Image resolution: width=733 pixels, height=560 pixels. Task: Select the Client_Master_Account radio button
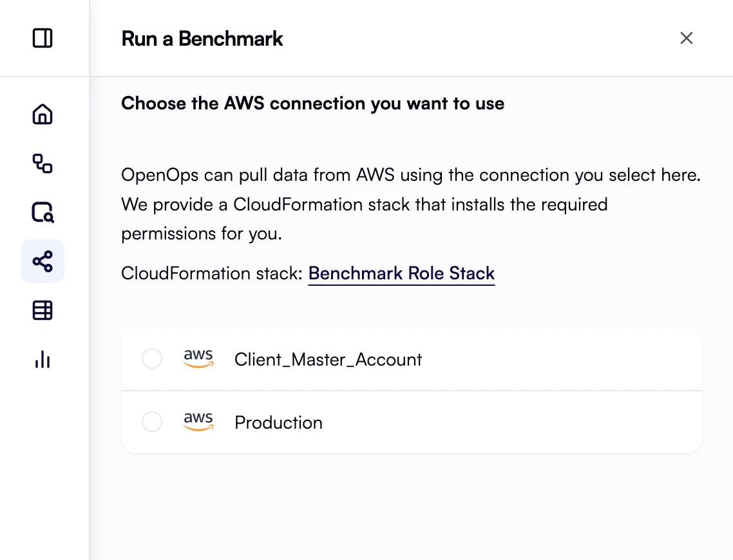(152, 359)
